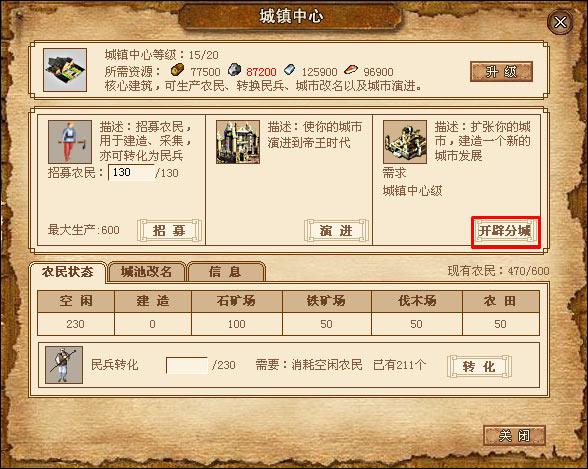Viewport: 588px width, 469px height.
Task: Click the branch city building icon
Action: pyautogui.click(x=405, y=142)
